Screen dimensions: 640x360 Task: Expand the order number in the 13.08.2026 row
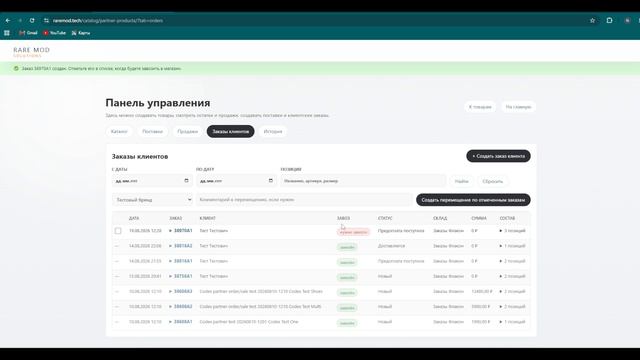coord(180,276)
